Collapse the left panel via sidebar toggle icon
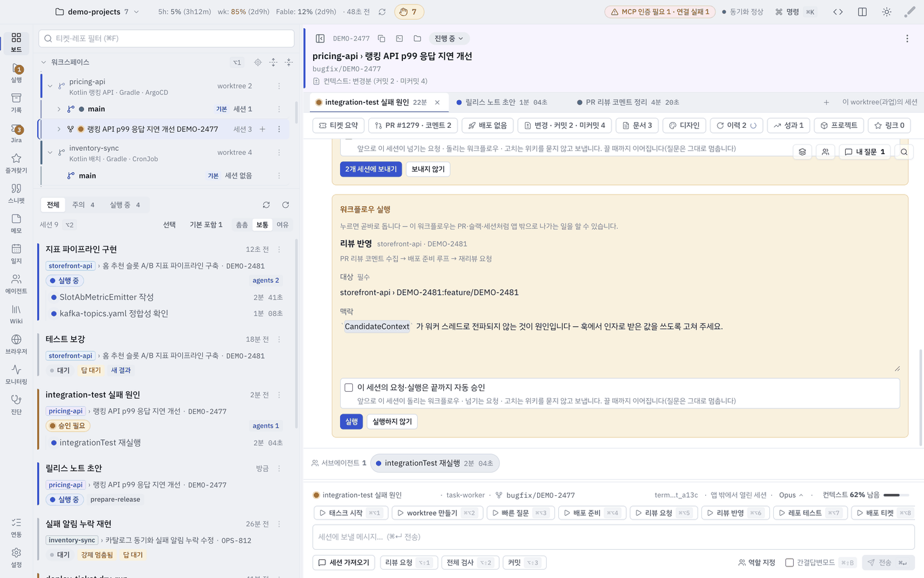The width and height of the screenshot is (924, 578). click(320, 39)
